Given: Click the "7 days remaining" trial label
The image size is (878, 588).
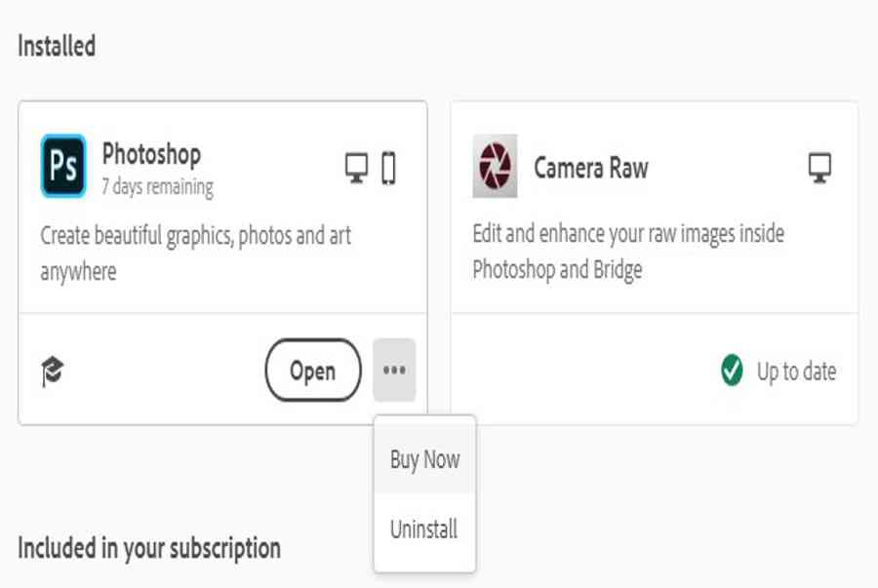Looking at the screenshot, I should [157, 187].
